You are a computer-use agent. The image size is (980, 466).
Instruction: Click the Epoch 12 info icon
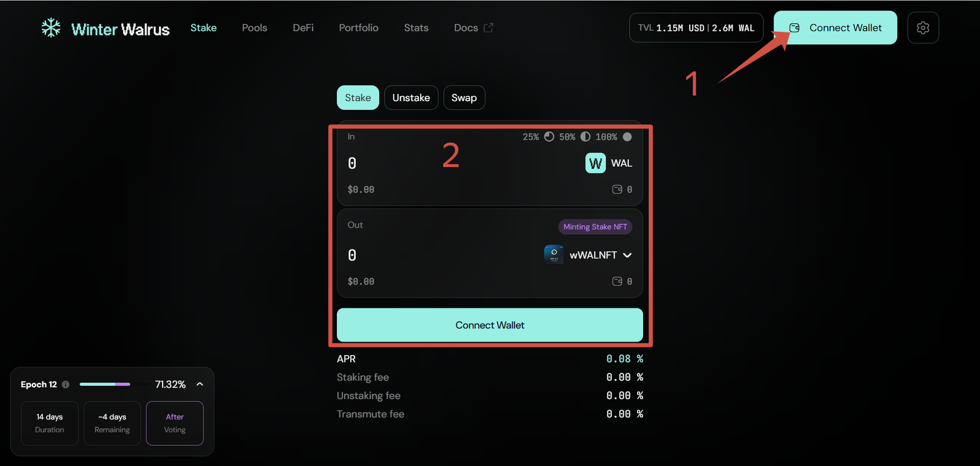(x=66, y=384)
